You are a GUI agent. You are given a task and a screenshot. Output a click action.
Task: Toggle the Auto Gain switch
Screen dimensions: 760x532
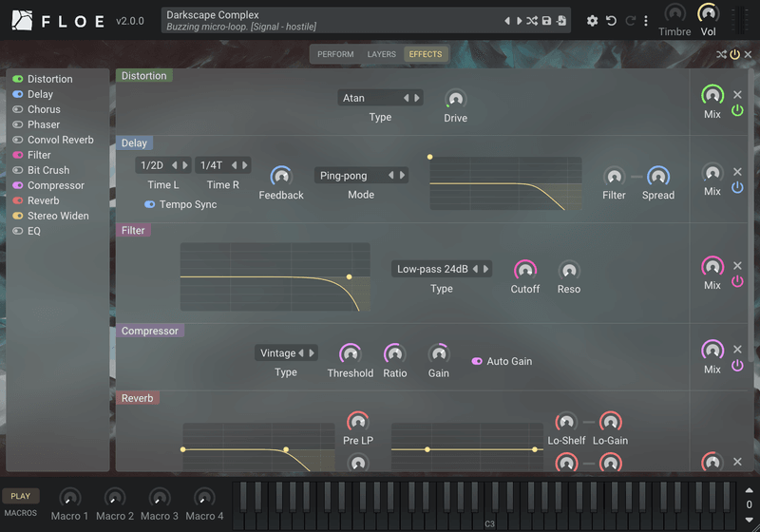pos(477,361)
